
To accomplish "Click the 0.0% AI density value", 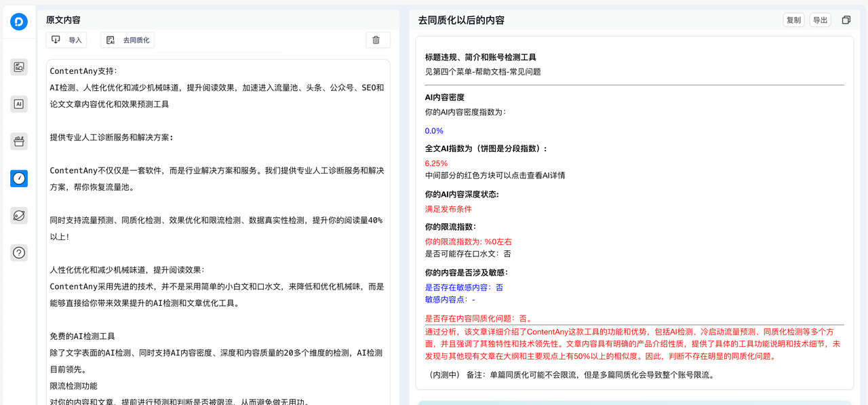I will point(434,131).
